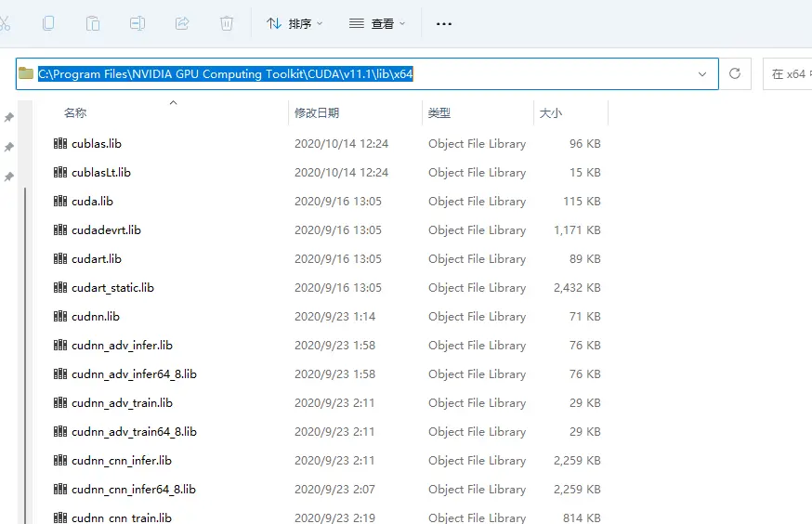The width and height of the screenshot is (812, 524).
Task: Click the cudnn_adv_infer.lib file icon
Action: coord(60,346)
